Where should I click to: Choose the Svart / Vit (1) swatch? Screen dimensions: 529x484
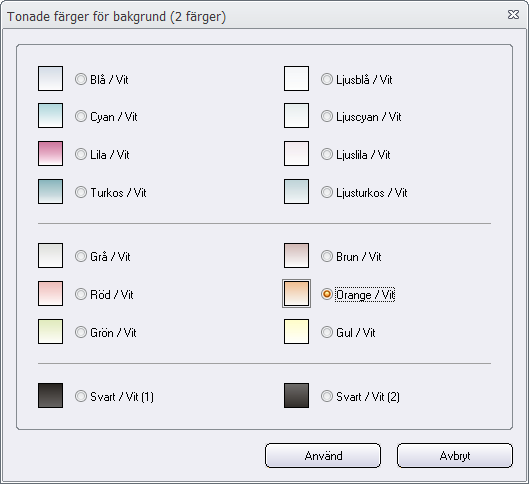coord(50,395)
